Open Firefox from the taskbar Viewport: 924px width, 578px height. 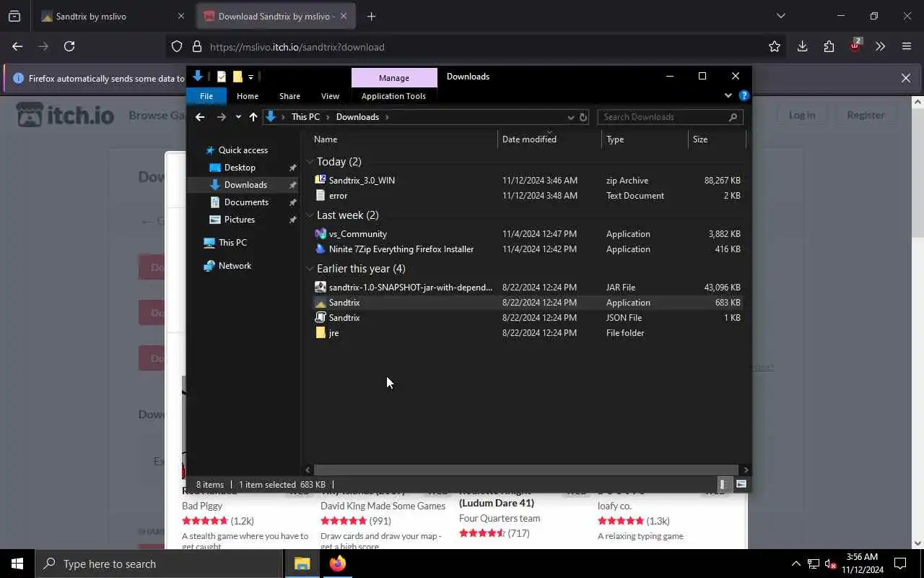337,564
